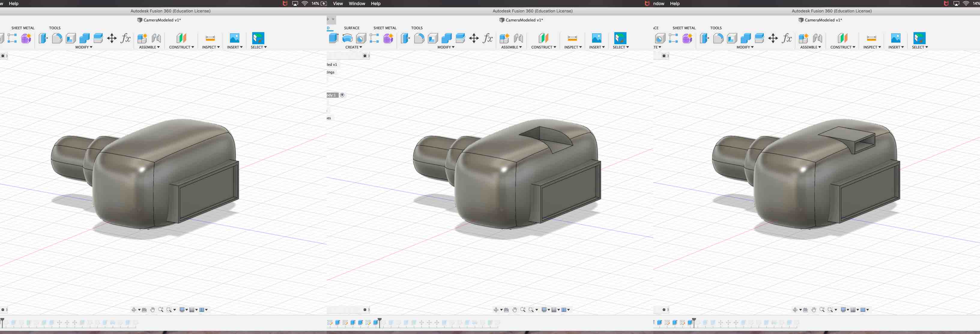Screen dimensions: 980x334
Task: Switch to TOOLS tab in right window
Action: click(x=715, y=28)
